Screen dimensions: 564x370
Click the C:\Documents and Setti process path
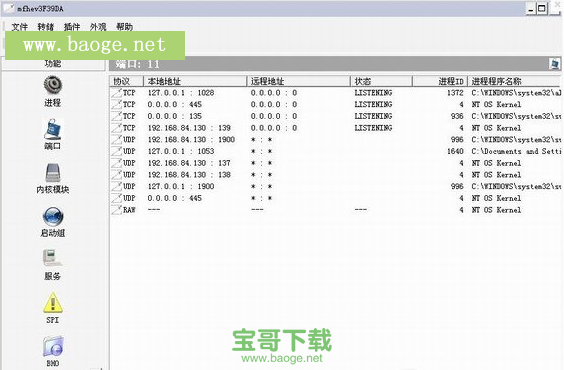pyautogui.click(x=516, y=151)
